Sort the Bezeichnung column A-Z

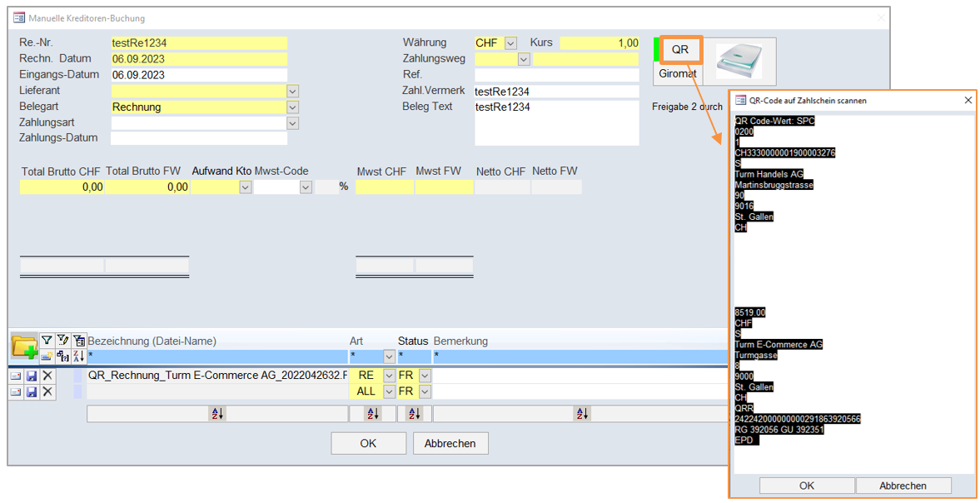click(216, 413)
